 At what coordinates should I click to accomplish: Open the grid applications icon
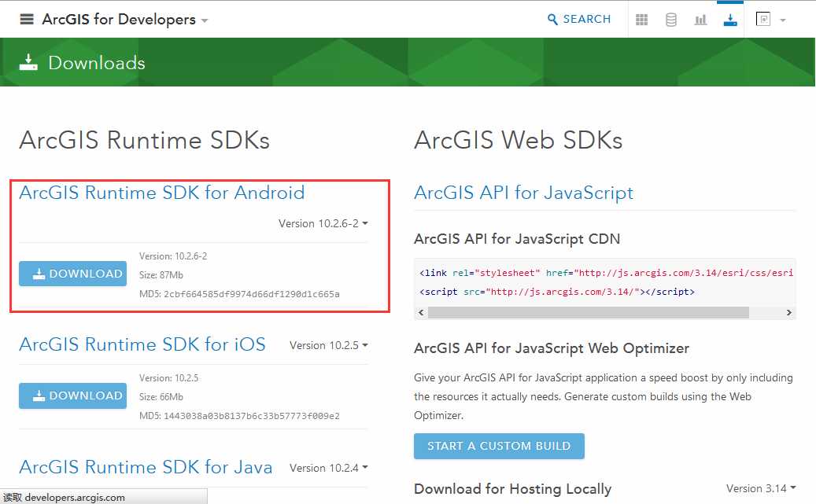(x=641, y=20)
